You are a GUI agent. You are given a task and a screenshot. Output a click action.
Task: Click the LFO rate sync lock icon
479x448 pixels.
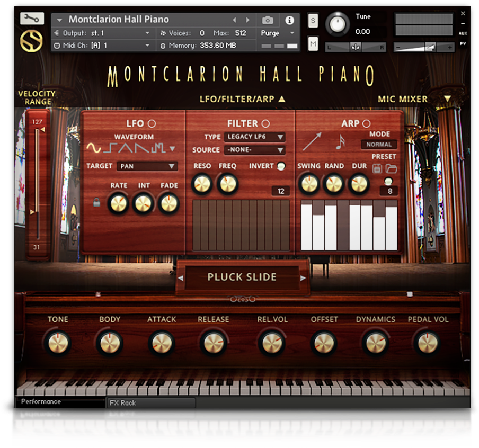pos(96,202)
